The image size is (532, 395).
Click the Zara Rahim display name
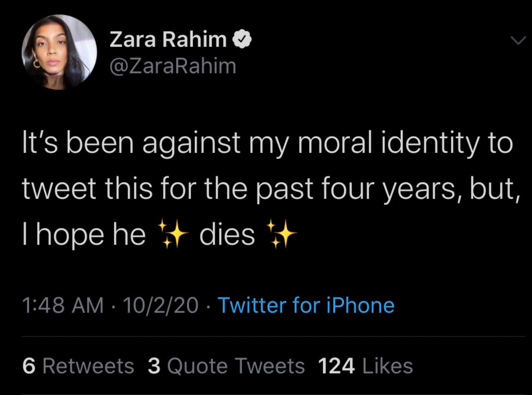pyautogui.click(x=168, y=40)
